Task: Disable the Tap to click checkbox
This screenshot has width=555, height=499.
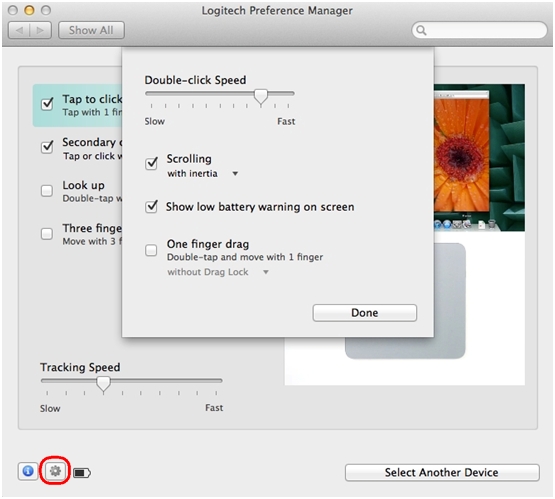Action: [x=47, y=104]
